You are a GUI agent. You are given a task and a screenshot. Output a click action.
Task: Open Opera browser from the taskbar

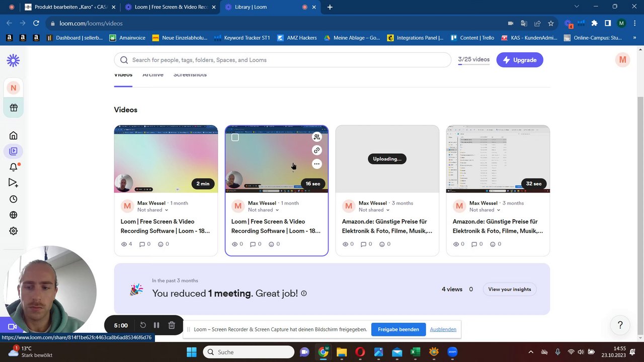point(360,352)
